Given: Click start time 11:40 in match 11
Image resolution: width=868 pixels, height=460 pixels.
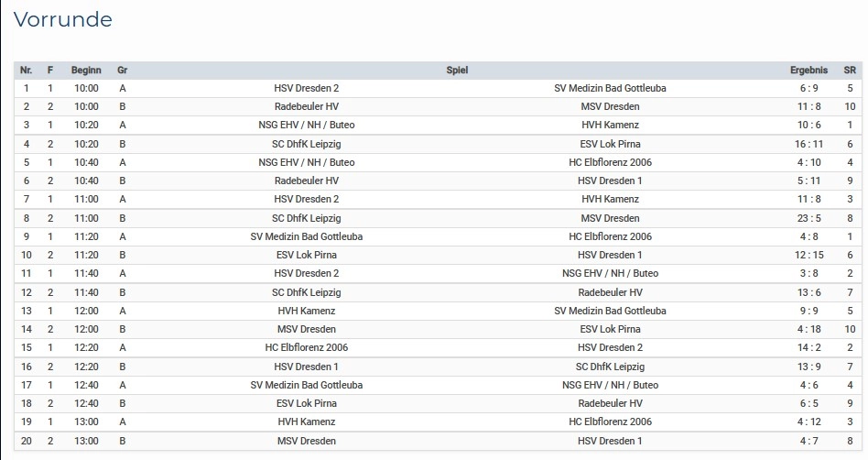Looking at the screenshot, I should click(86, 273).
